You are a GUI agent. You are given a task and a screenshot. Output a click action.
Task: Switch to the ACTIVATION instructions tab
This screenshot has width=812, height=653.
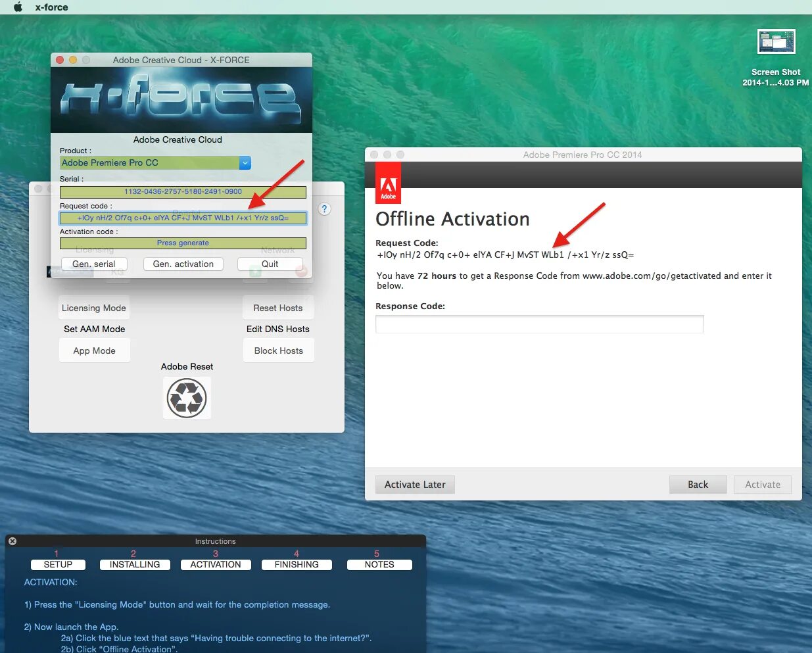[x=216, y=564]
